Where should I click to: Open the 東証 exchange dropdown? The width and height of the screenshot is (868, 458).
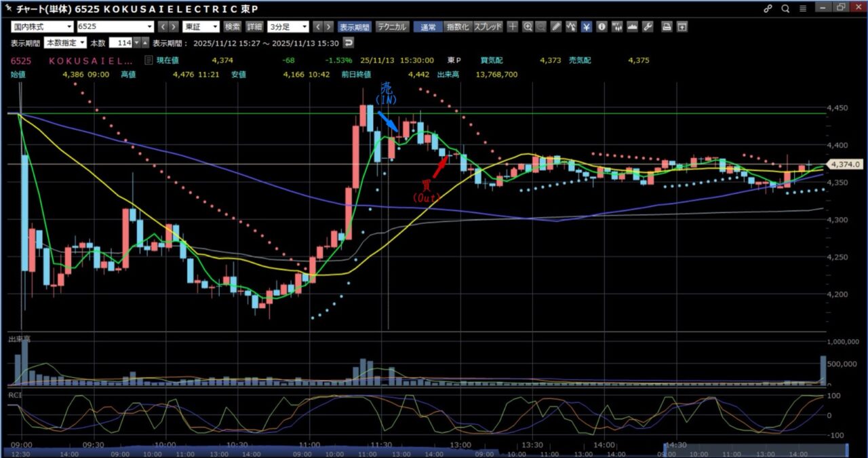point(201,27)
